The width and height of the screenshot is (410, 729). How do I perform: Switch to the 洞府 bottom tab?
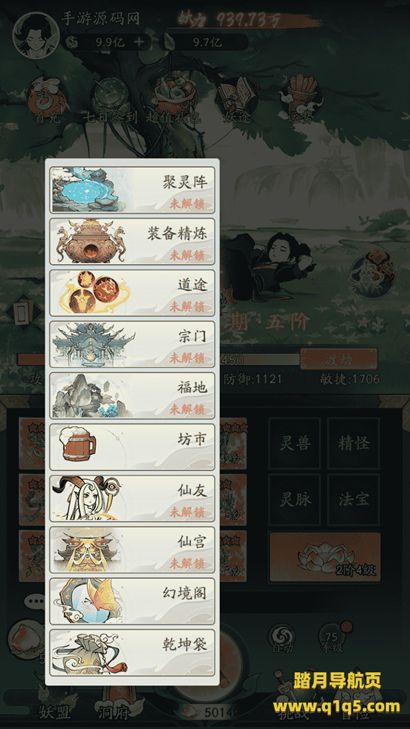[113, 711]
